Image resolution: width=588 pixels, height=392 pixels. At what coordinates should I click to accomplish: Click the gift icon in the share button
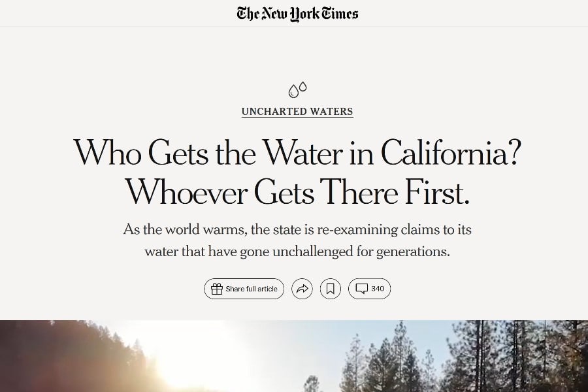click(x=217, y=289)
